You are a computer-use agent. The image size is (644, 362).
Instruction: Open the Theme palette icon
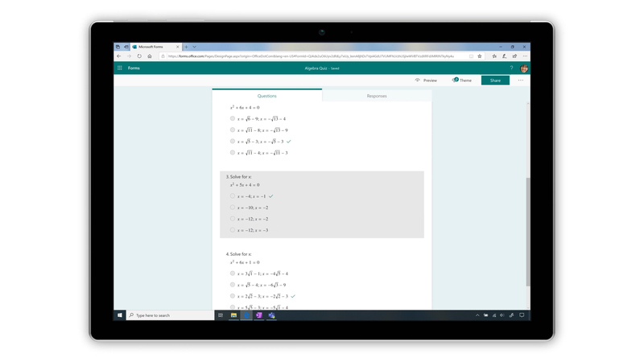coord(456,80)
